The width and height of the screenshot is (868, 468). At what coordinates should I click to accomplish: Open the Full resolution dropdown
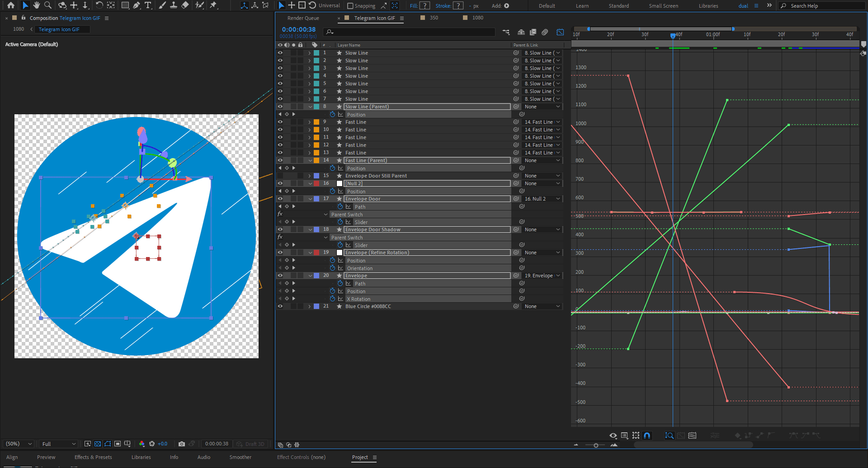coord(59,444)
